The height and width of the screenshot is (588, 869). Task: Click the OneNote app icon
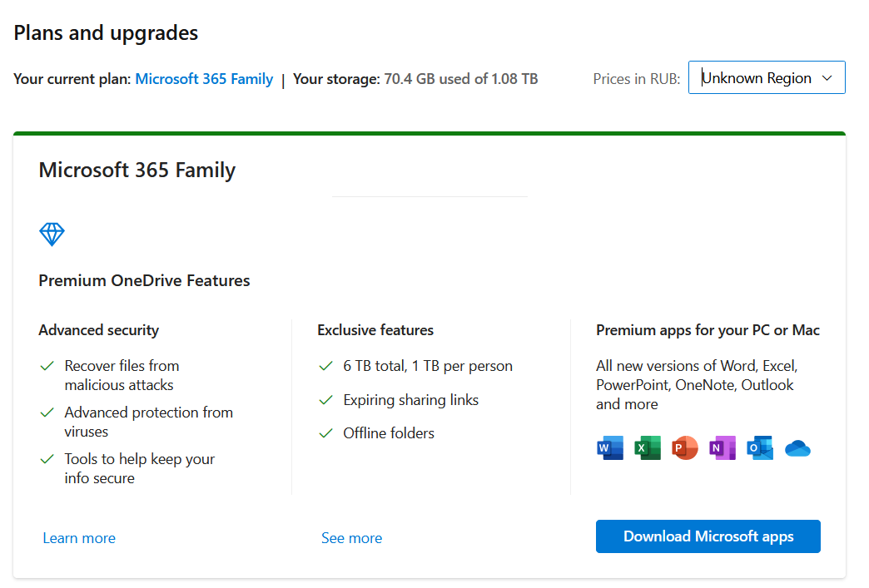point(723,448)
